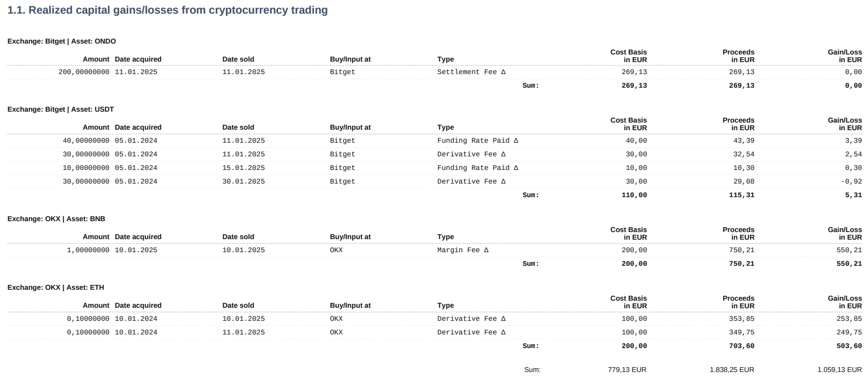
Task: Click the delta icon beside Margin Fee
Action: (486, 250)
